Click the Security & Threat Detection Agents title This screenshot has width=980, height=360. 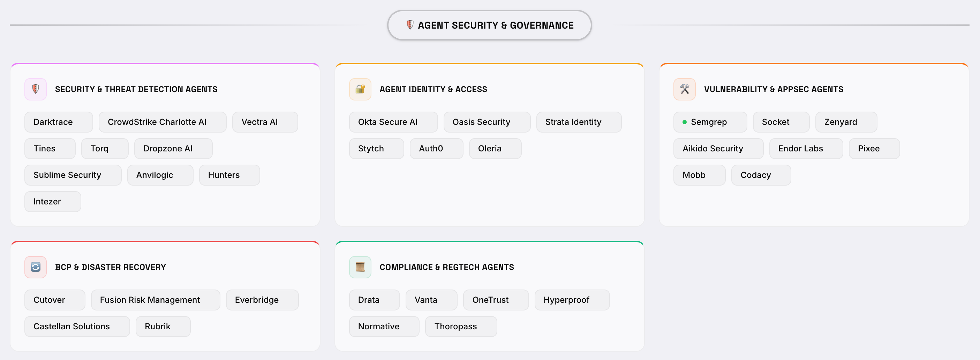click(x=136, y=89)
